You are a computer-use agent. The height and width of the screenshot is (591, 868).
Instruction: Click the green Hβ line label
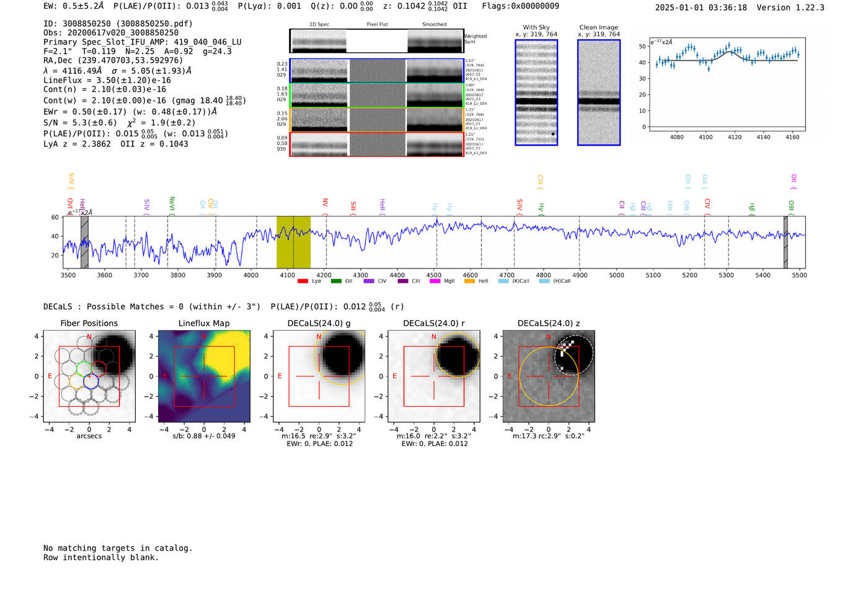(x=751, y=207)
